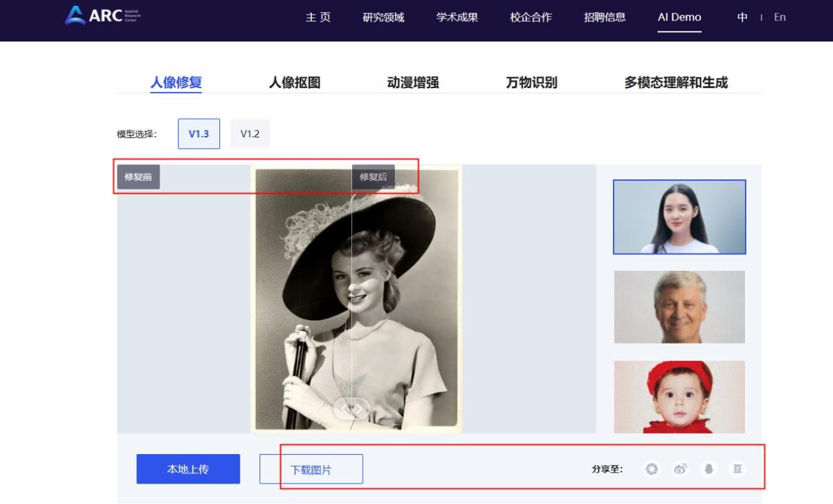Share to WeChat Moments icon

pyautogui.click(x=650, y=469)
